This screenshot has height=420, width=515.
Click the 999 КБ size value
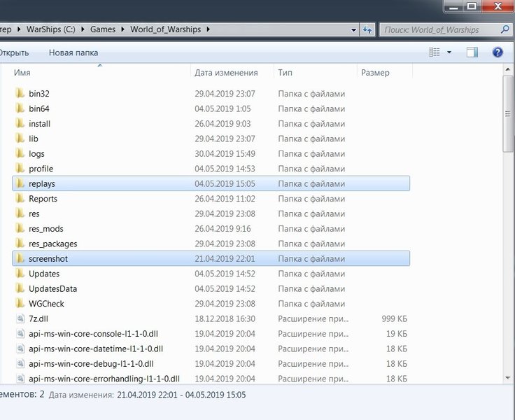[x=394, y=318]
